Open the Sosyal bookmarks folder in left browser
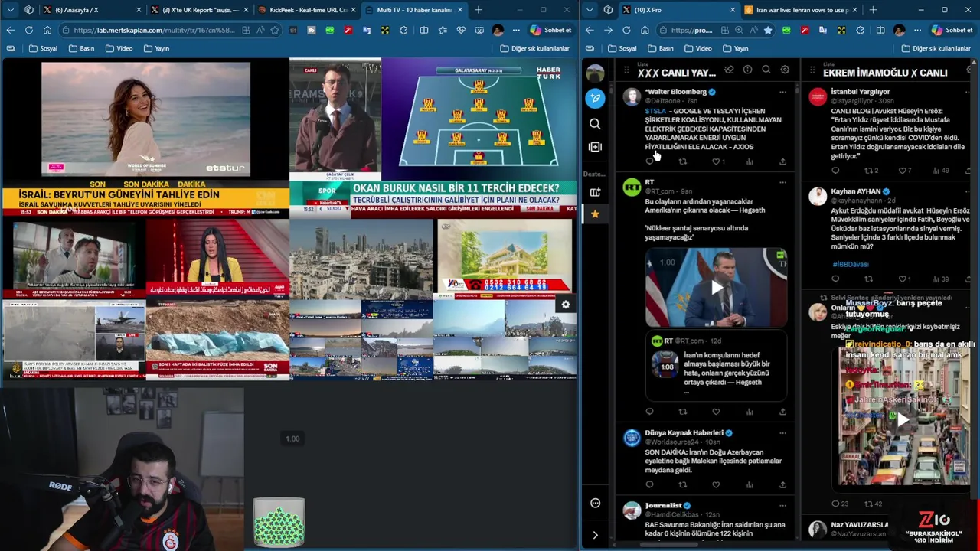This screenshot has height=551, width=980. pos(43,48)
